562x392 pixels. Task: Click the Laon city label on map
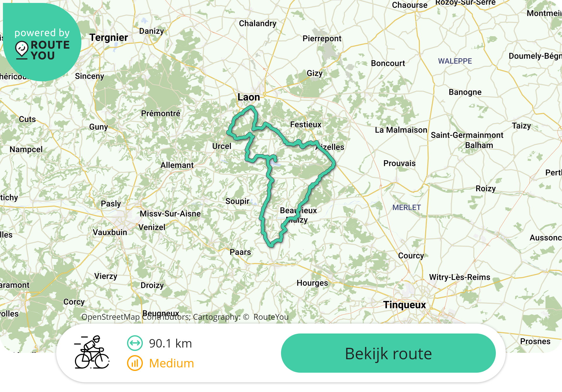click(x=249, y=97)
